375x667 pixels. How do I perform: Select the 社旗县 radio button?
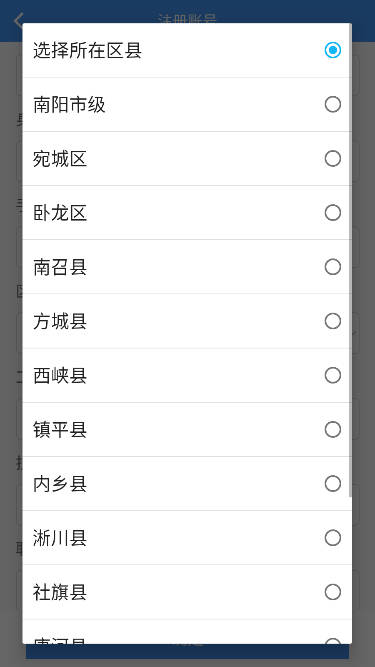[332, 592]
